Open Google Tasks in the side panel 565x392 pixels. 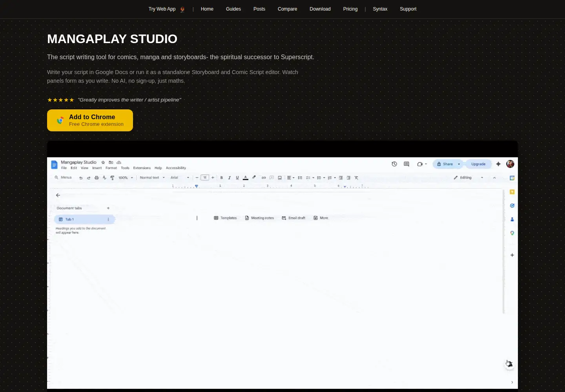pos(512,205)
